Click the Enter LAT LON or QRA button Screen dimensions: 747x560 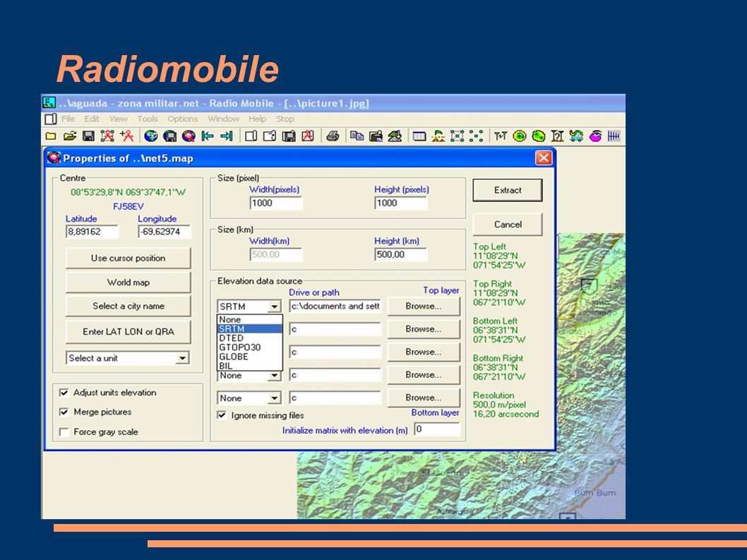(x=129, y=332)
